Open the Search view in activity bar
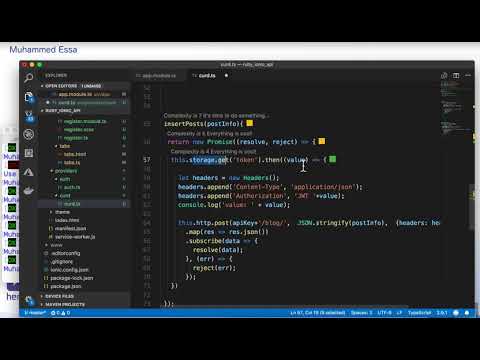The height and width of the screenshot is (360, 480). coord(29,78)
